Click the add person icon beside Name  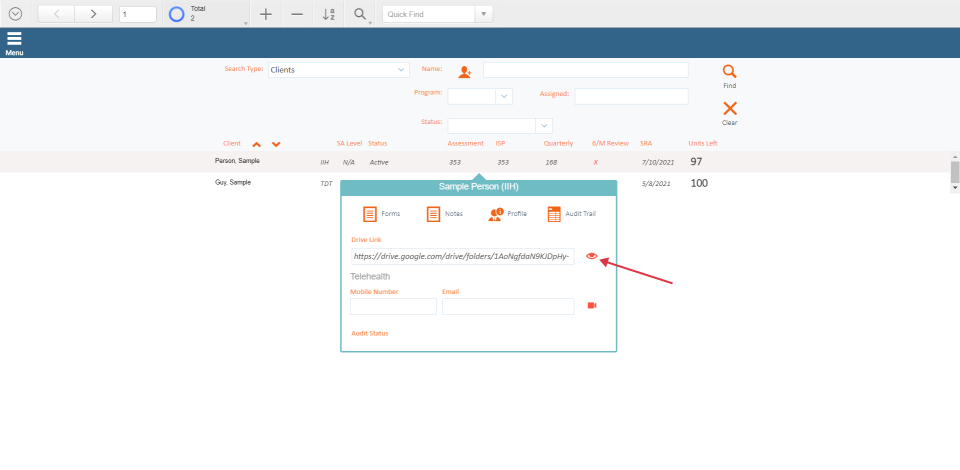(x=464, y=71)
